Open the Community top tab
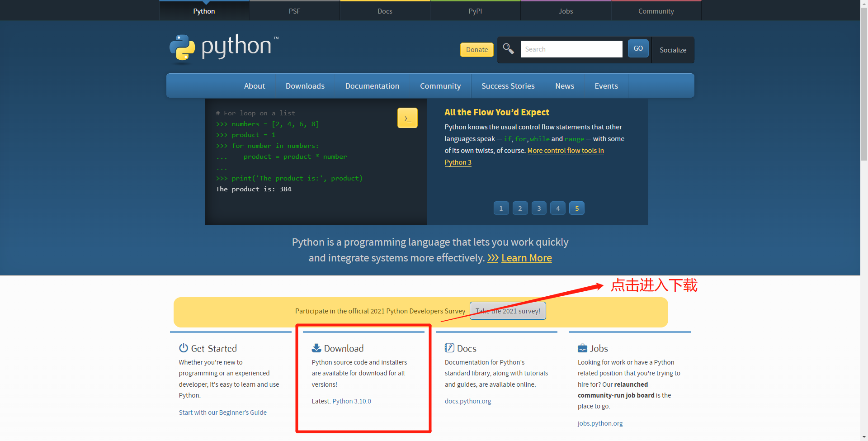This screenshot has width=868, height=441. [x=656, y=11]
